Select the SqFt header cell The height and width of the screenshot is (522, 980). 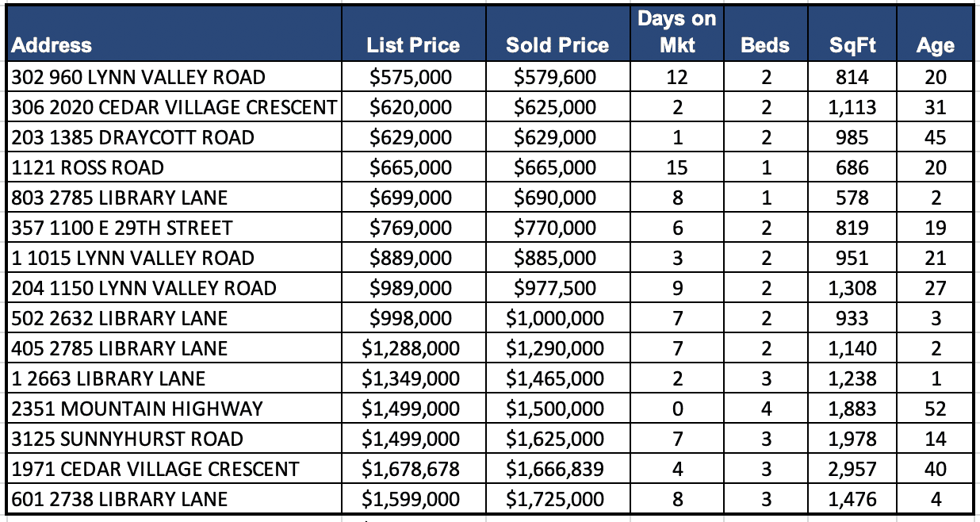852,45
